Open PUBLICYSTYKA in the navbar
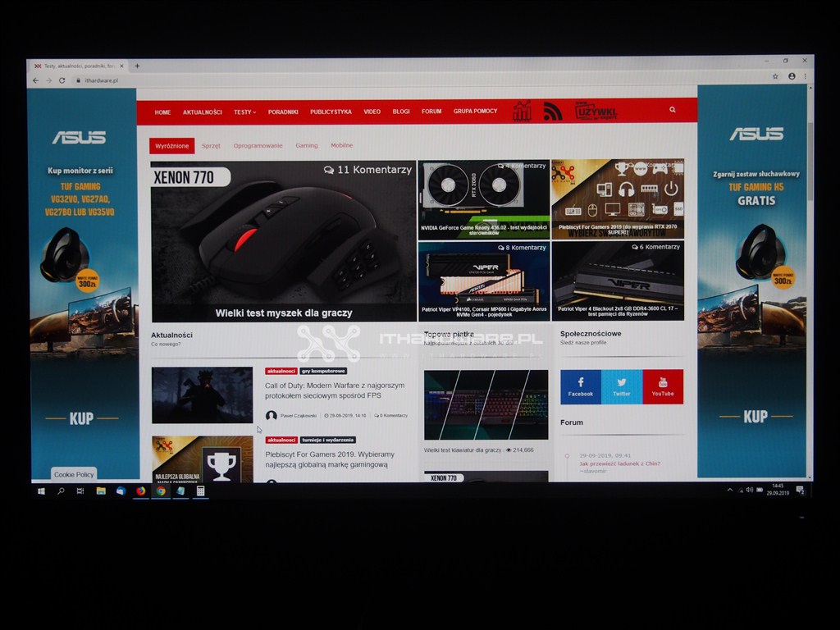This screenshot has width=840, height=630. pyautogui.click(x=331, y=112)
